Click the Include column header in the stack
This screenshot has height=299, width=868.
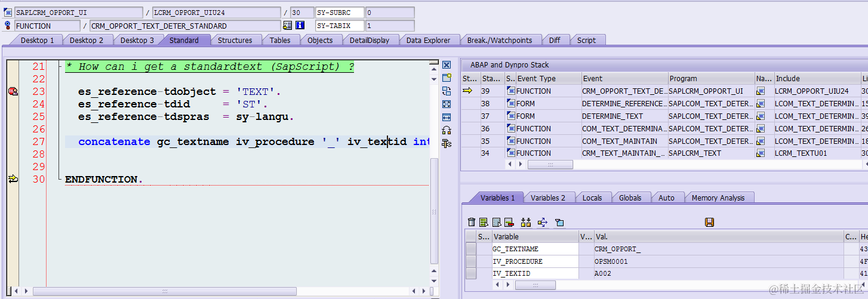[x=817, y=78]
